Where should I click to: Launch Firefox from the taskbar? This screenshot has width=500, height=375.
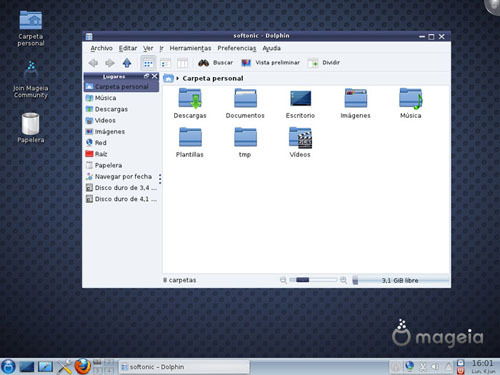click(x=82, y=367)
